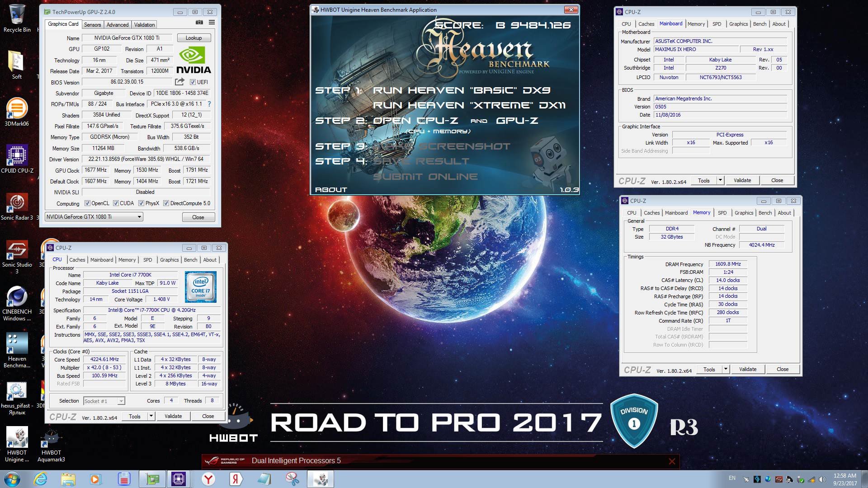The height and width of the screenshot is (488, 868).
Task: Open the HWBOT Aquamark3 desktop icon
Action: (x=51, y=444)
